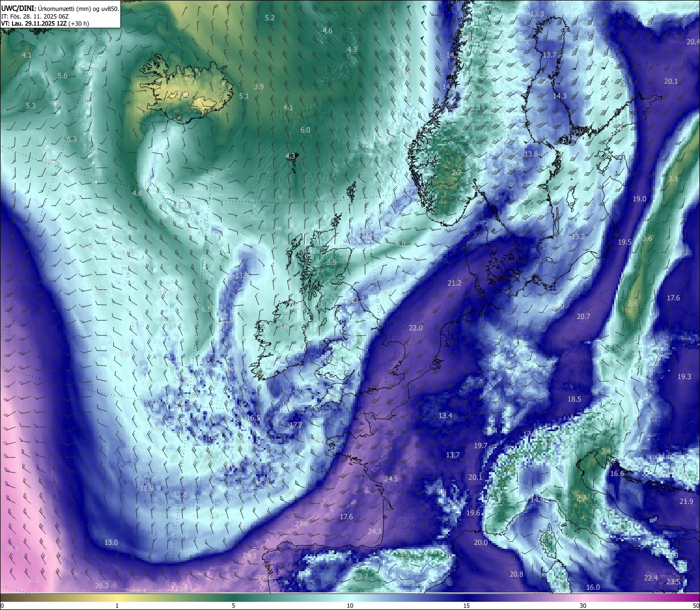Click the 'IT: Fös. 28. 11. 2025 06Z' line
This screenshot has height=610, width=700.
coord(34,16)
